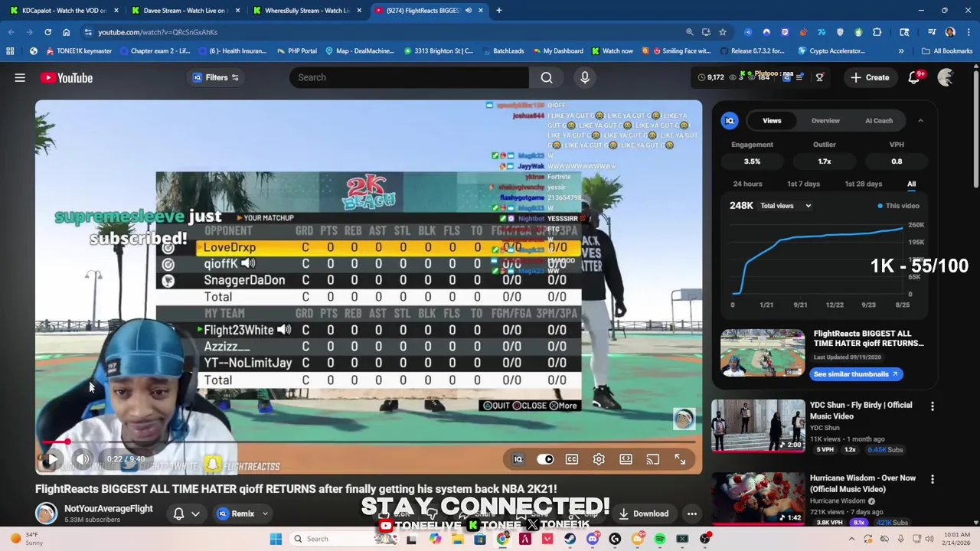The height and width of the screenshot is (551, 980).
Task: Open the account avatar menu in YouTube header
Action: click(946, 77)
